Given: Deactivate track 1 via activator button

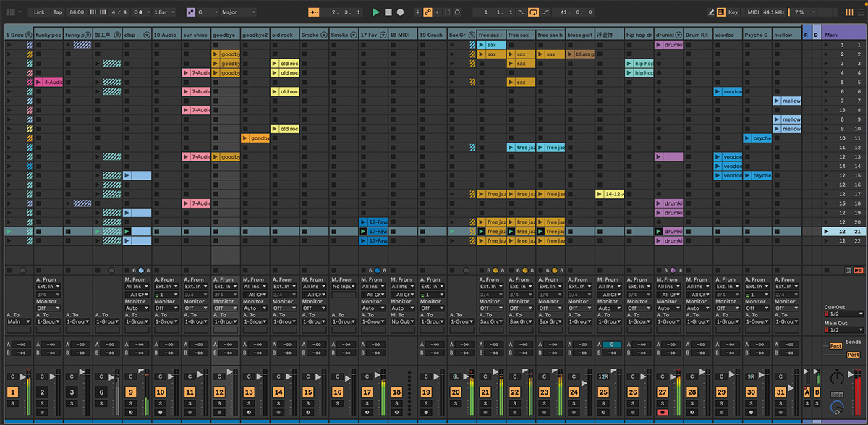Looking at the screenshot, I should 12,392.
